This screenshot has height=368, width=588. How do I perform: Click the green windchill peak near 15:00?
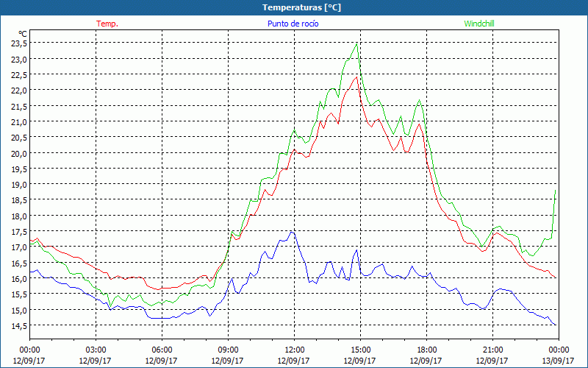[x=356, y=44]
